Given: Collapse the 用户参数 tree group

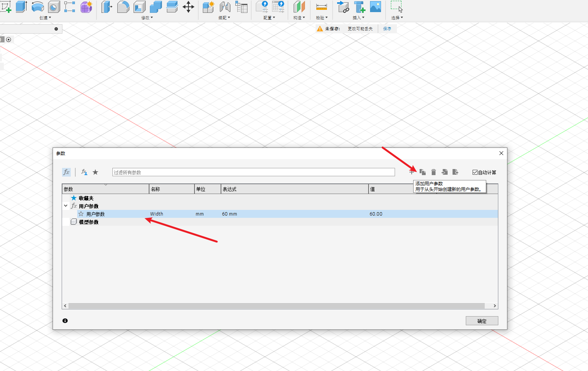Looking at the screenshot, I should [x=66, y=206].
